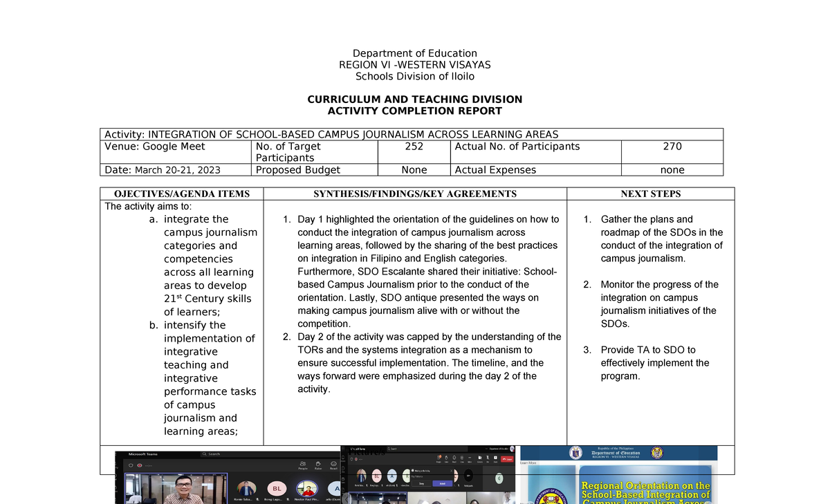The image size is (830, 504).
Task: Open the Teams app launcher waffle menu
Action: pos(343,447)
